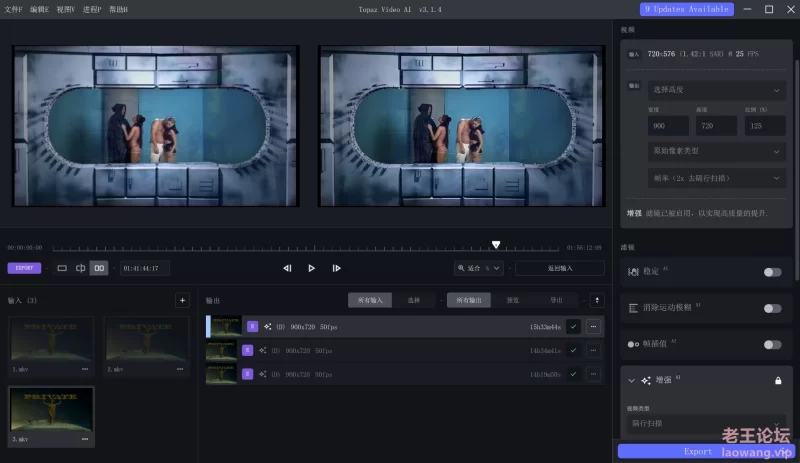Open the 进程P menu

pos(91,9)
